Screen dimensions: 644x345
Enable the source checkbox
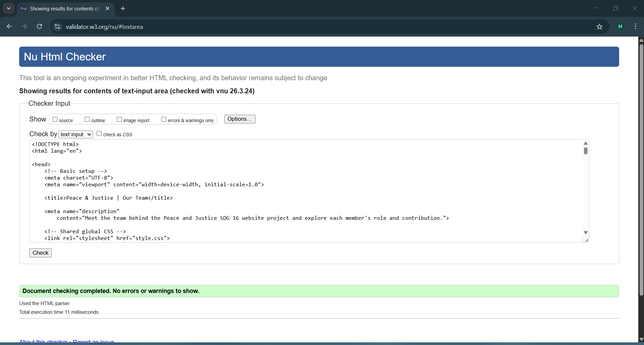coord(55,119)
